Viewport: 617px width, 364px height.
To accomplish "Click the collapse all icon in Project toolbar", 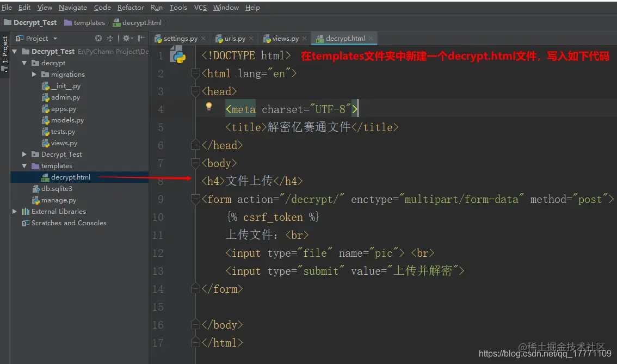I will click(110, 38).
